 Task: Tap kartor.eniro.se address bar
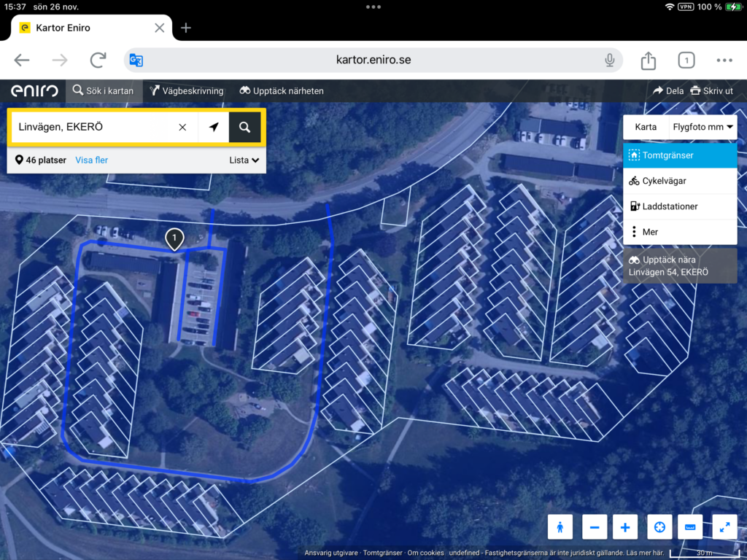373,60
